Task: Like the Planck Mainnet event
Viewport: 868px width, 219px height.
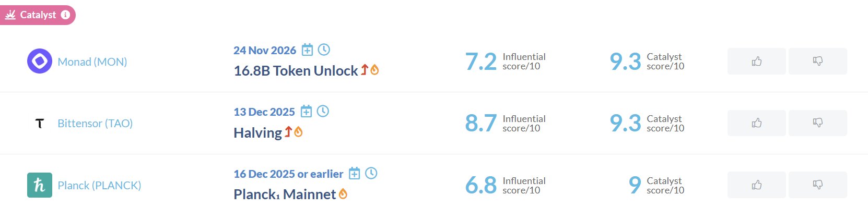Action: (756, 185)
